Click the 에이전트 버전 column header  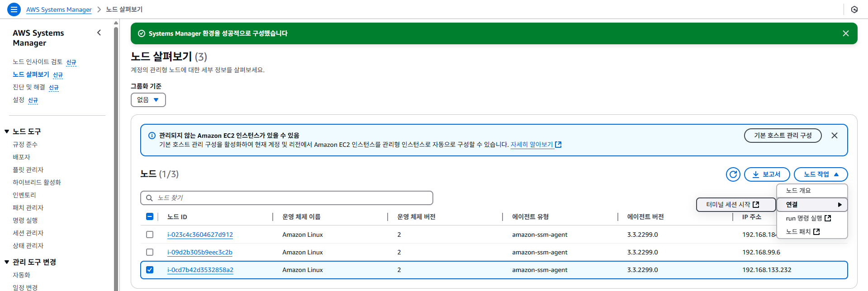(x=645, y=217)
